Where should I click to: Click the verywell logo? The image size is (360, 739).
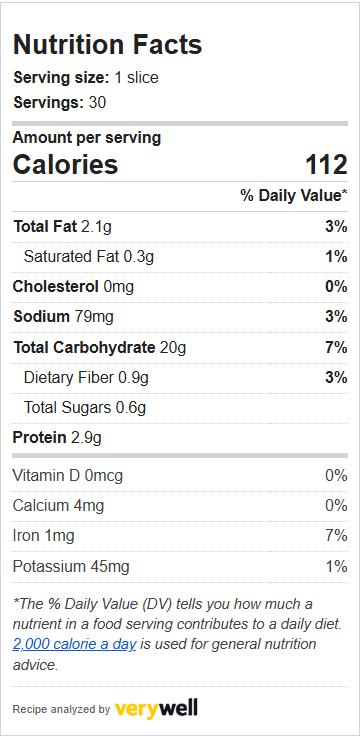pyautogui.click(x=156, y=709)
